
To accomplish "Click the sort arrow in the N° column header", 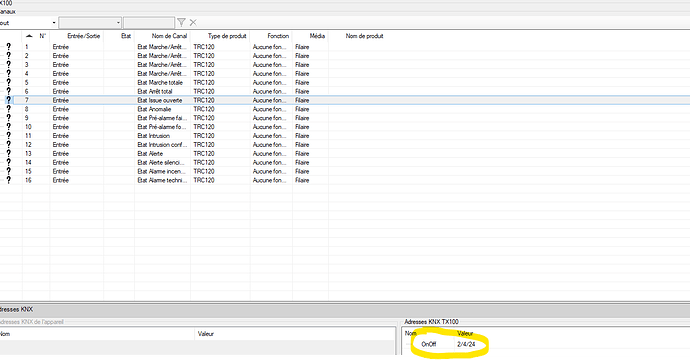I will point(29,36).
